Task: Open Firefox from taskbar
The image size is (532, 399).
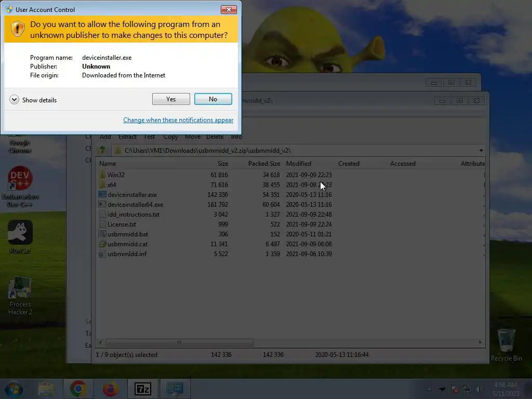Action: click(111, 389)
